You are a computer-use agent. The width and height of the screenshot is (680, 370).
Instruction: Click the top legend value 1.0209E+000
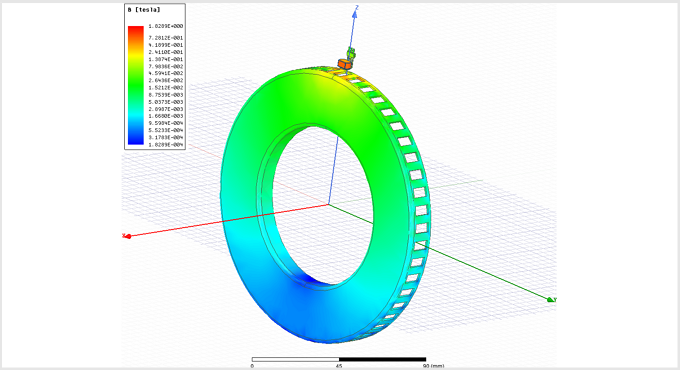pos(166,26)
